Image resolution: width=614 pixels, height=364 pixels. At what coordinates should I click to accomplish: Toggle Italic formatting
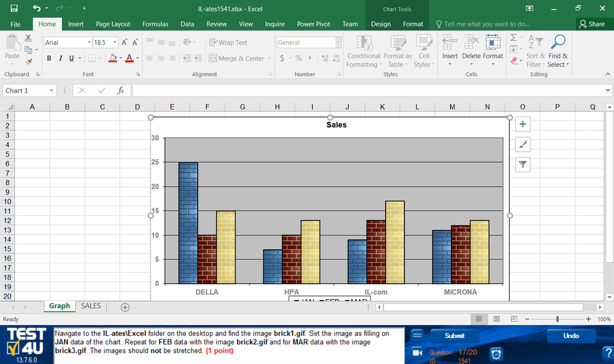pyautogui.click(x=60, y=58)
